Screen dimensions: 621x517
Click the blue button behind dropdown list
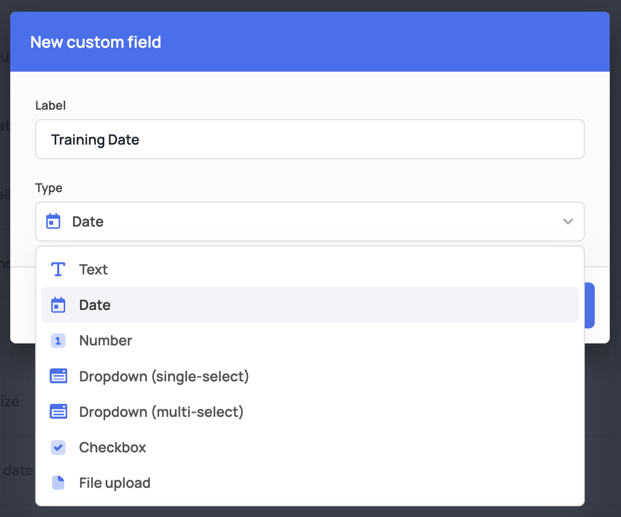589,305
